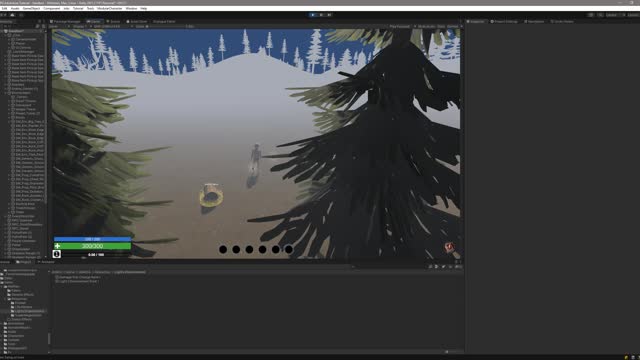Click the potion icon below the health bar
Image resolution: width=640 pixels, height=360 pixels.
tap(57, 254)
